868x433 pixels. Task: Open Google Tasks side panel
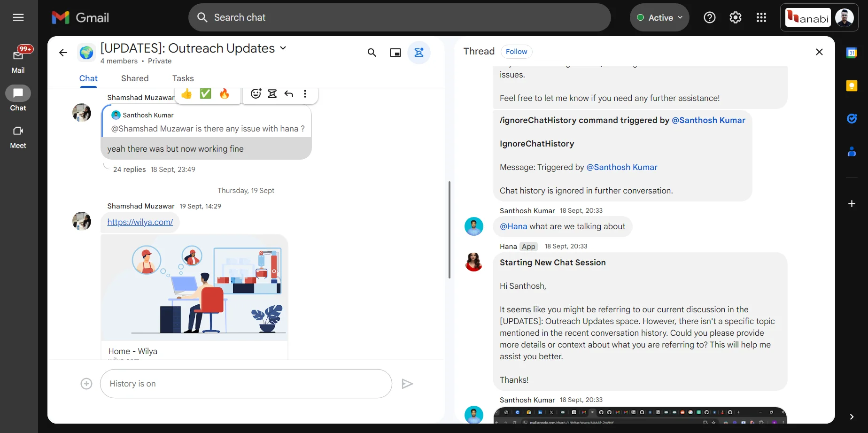[x=852, y=118]
